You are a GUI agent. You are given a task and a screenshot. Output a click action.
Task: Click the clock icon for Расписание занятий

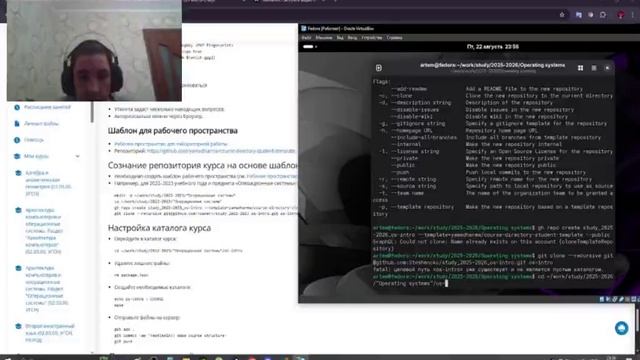point(17,107)
